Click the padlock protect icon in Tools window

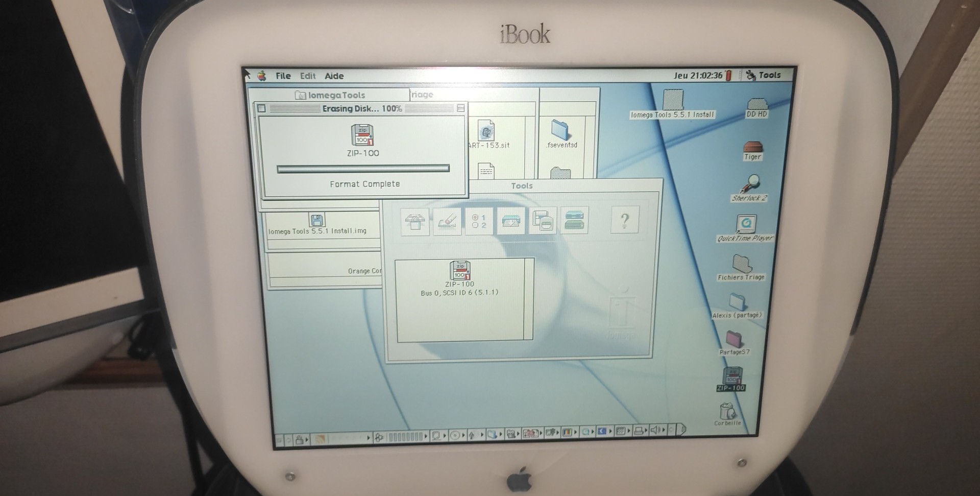click(x=415, y=221)
